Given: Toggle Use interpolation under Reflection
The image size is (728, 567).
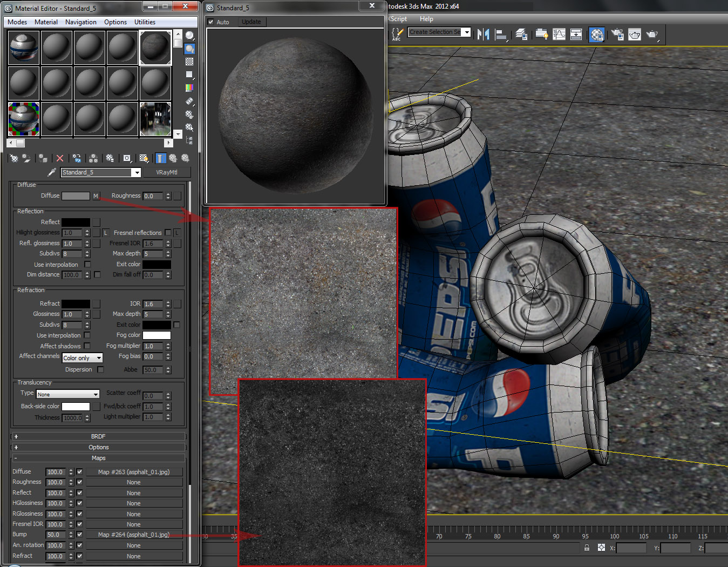Looking at the screenshot, I should click(87, 265).
